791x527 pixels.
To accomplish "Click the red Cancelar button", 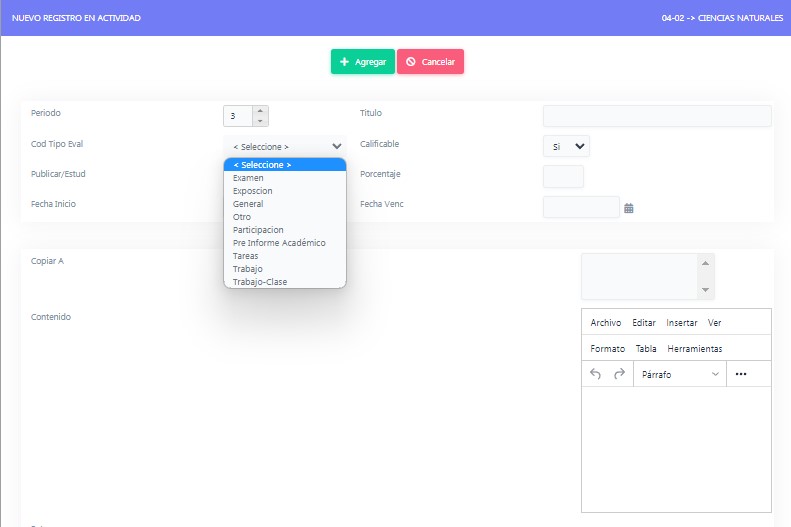I will pyautogui.click(x=430, y=62).
